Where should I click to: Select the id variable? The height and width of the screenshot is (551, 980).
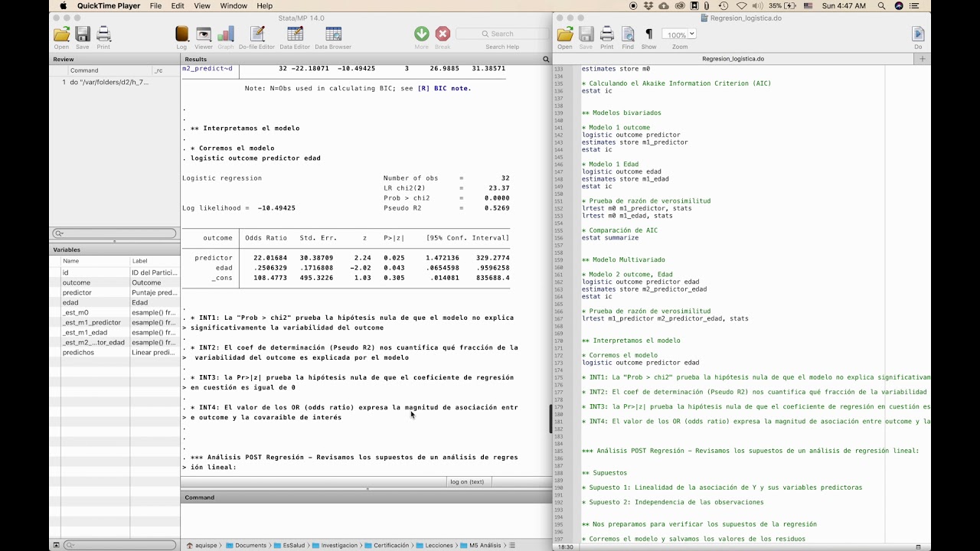click(115, 272)
